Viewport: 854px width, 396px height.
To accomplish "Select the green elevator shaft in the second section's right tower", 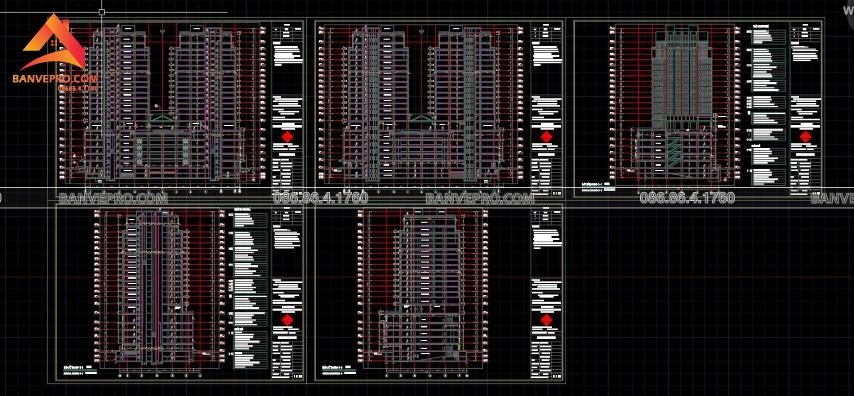I will [x=469, y=103].
